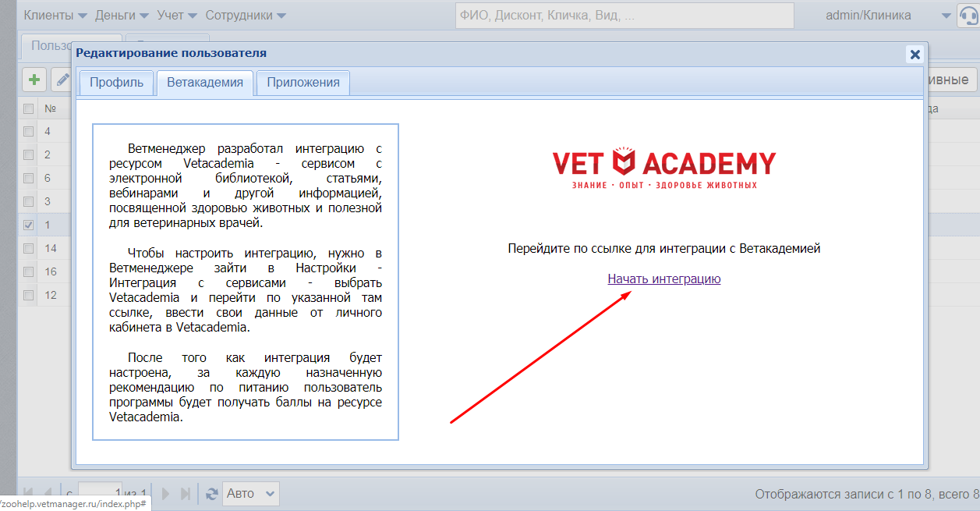980x511 pixels.
Task: Open the Клиенты dropdown menu
Action: tap(55, 16)
